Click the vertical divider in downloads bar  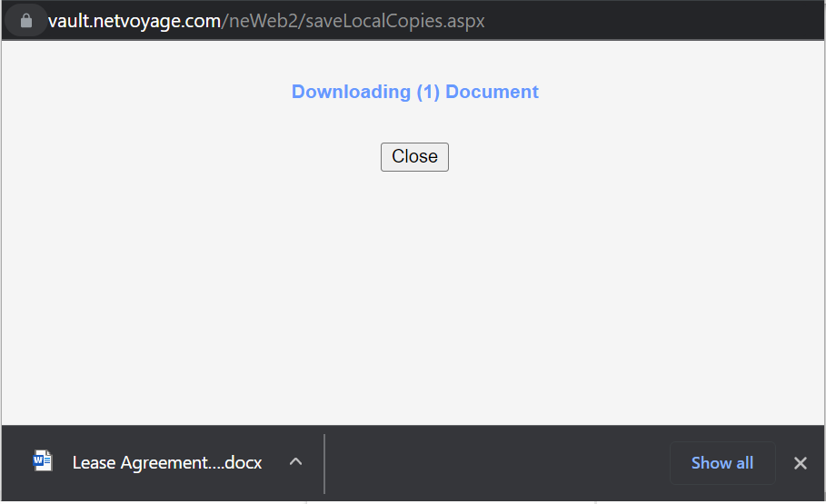coord(324,463)
